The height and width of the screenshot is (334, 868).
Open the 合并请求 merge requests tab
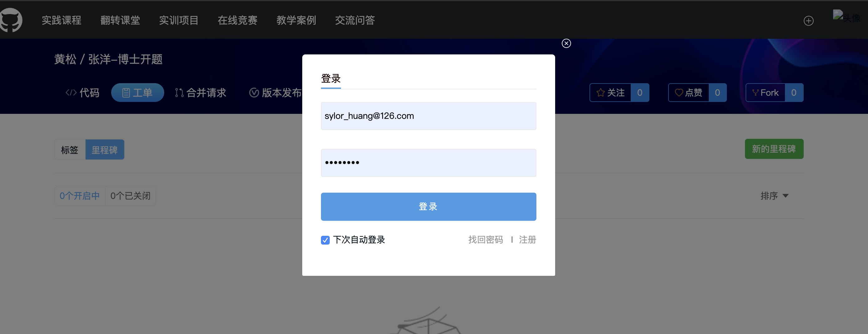pos(200,93)
